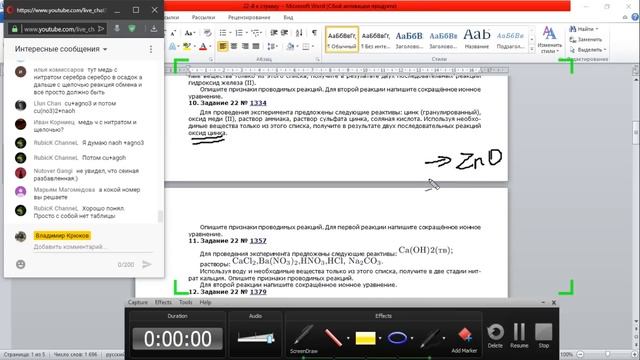Choose the red line drawing tool
Viewport: 640px width, 360px height.
coord(333,338)
